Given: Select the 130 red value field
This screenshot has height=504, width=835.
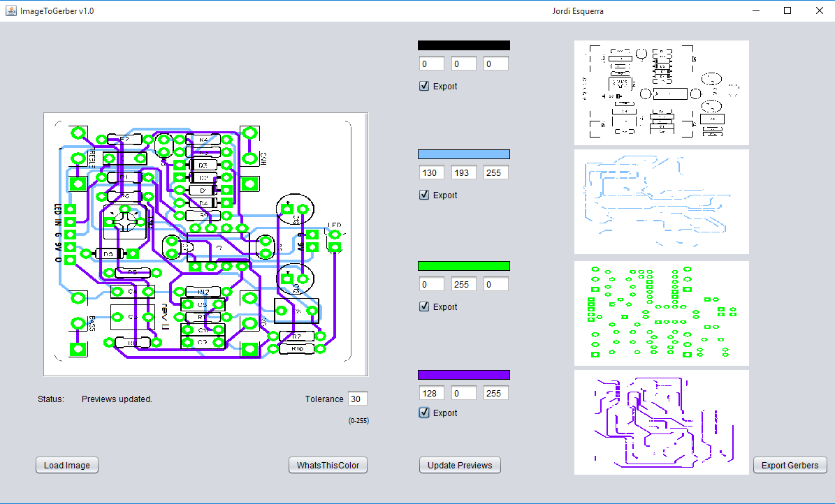Looking at the screenshot, I should [x=431, y=172].
